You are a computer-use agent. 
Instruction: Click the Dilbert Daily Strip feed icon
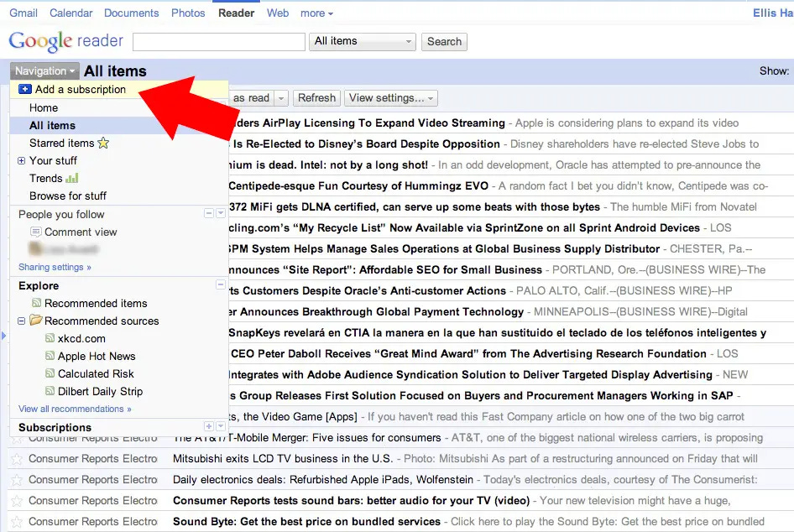click(50, 391)
